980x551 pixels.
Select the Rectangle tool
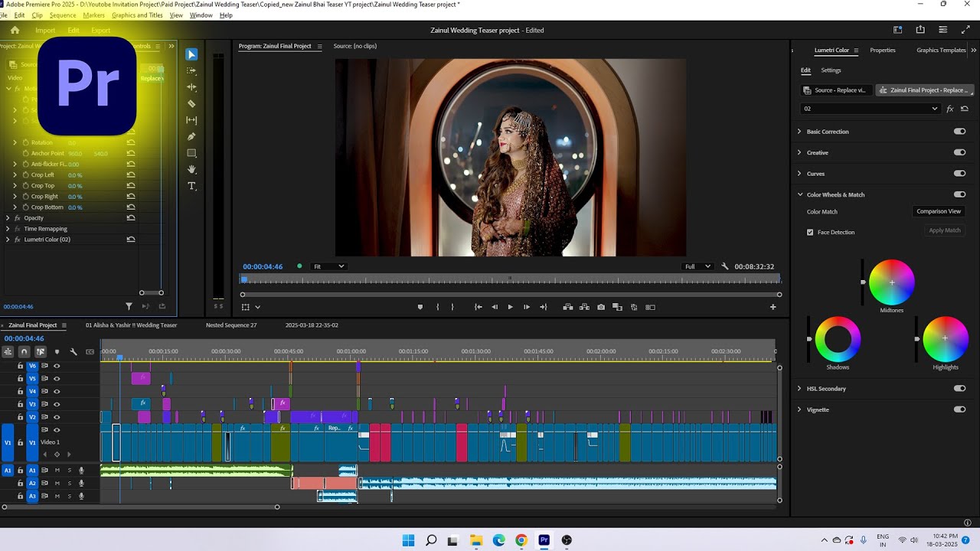(191, 153)
